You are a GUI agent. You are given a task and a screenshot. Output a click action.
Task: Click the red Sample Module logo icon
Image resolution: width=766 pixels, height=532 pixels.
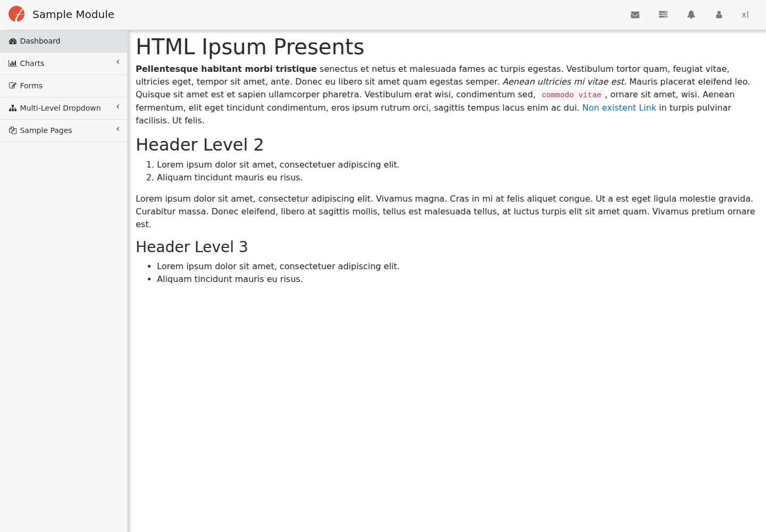16,14
